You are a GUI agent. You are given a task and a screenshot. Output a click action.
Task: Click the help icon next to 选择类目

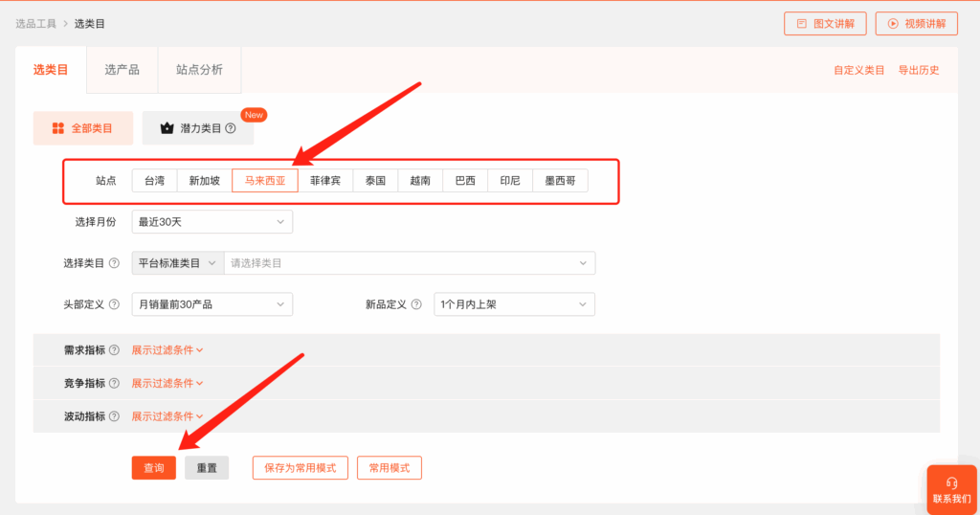coord(115,263)
